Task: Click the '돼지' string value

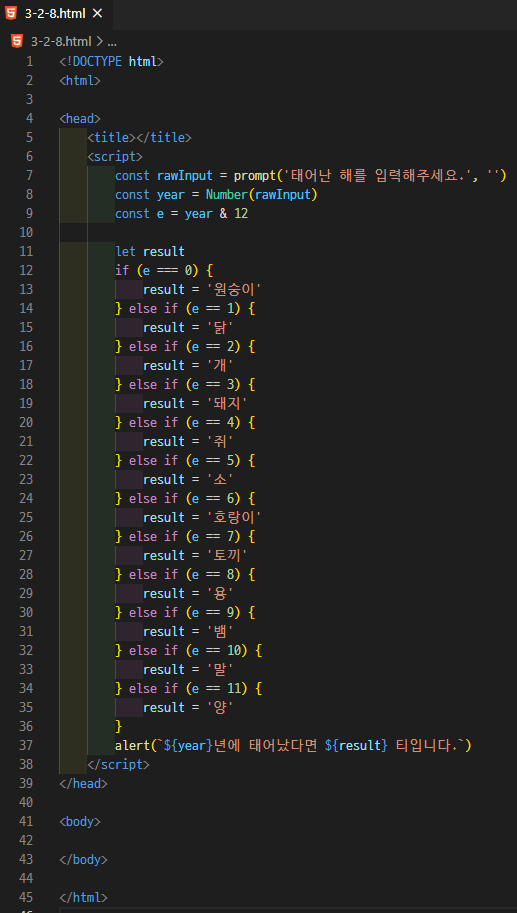Action: click(x=226, y=403)
